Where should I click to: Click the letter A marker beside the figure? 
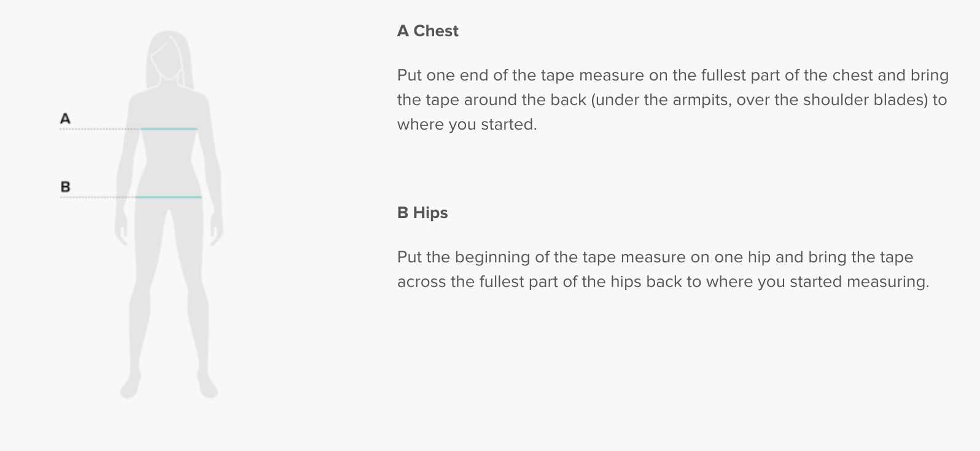[65, 119]
